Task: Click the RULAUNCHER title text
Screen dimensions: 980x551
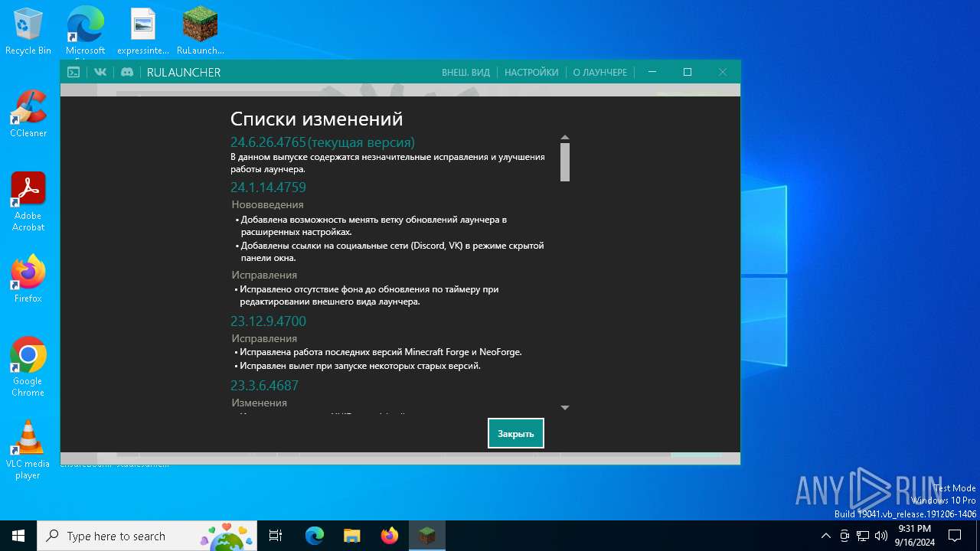Action: click(184, 73)
